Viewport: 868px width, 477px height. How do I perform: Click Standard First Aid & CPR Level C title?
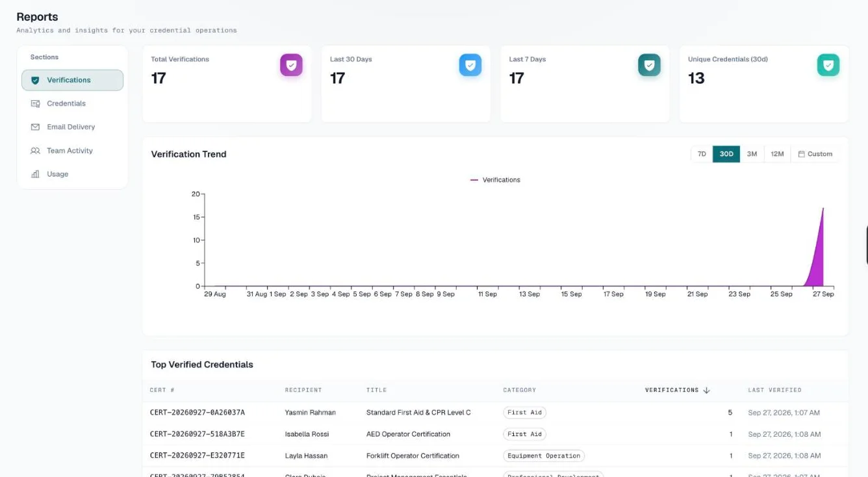pos(418,413)
